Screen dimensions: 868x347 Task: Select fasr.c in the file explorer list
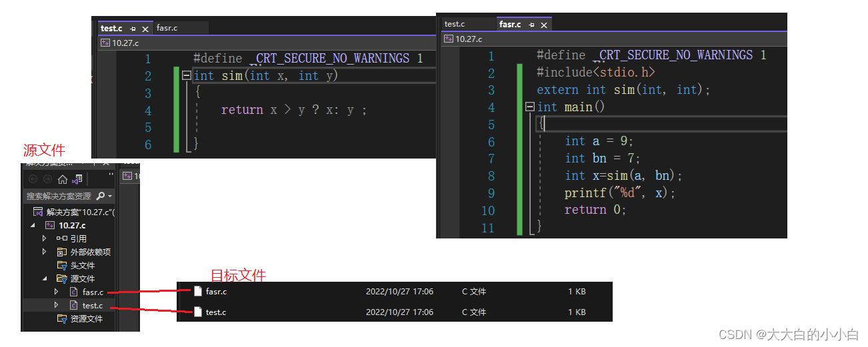click(x=216, y=291)
